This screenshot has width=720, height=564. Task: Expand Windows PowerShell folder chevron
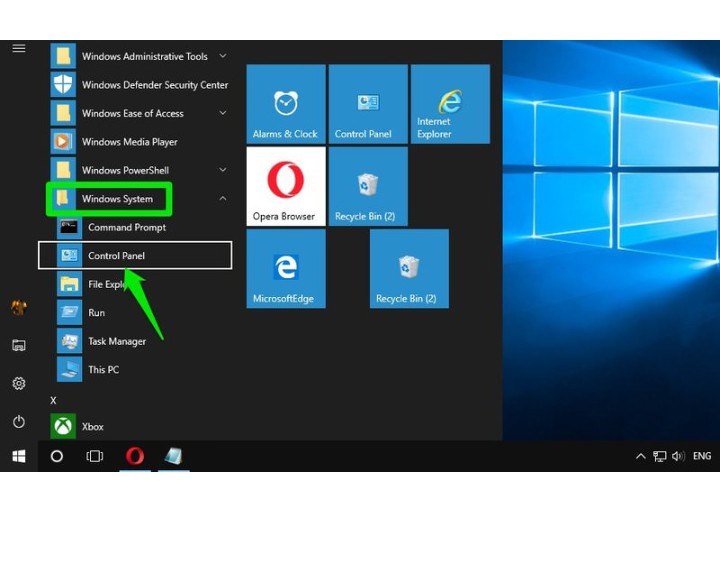point(223,170)
